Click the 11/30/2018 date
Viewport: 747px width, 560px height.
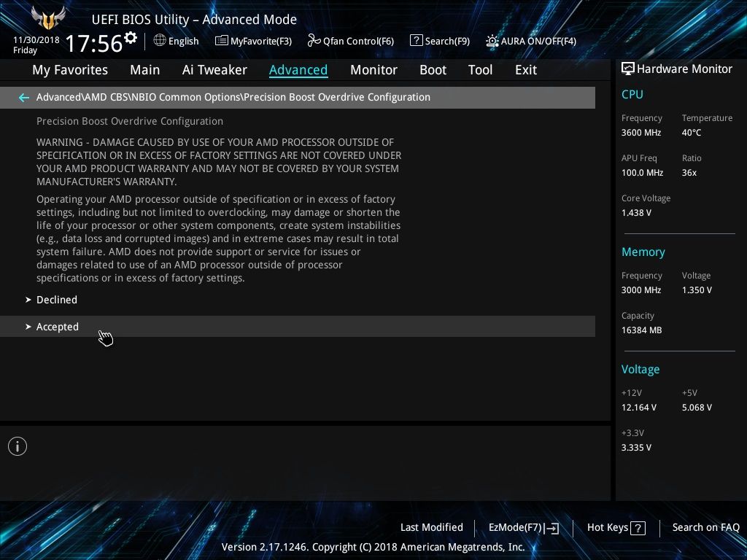[36, 40]
